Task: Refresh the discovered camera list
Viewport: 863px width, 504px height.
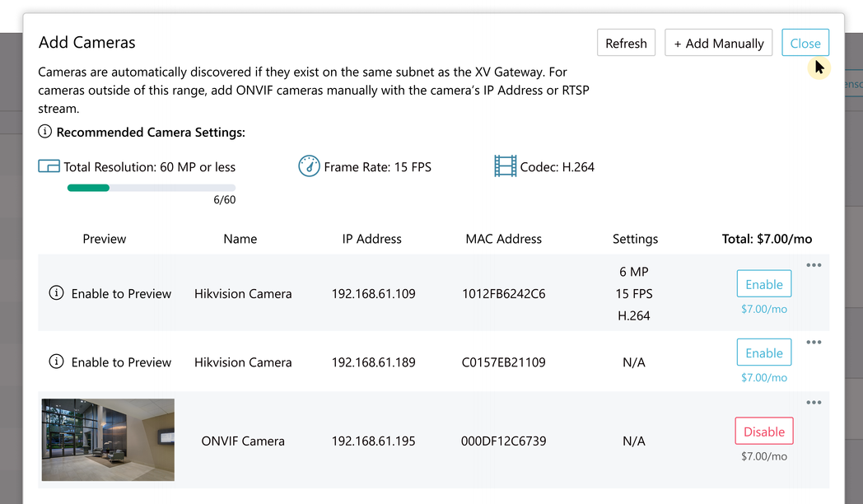Action: coord(626,43)
